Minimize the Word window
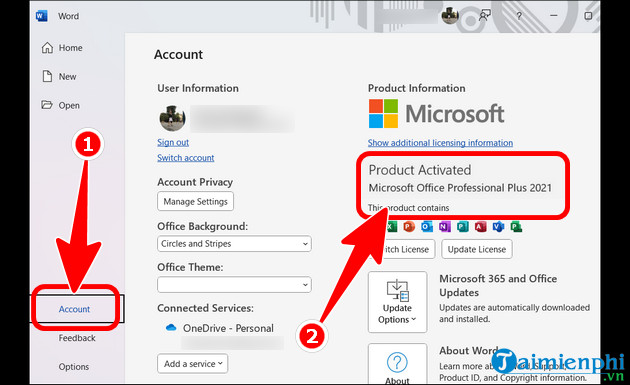 [x=554, y=16]
